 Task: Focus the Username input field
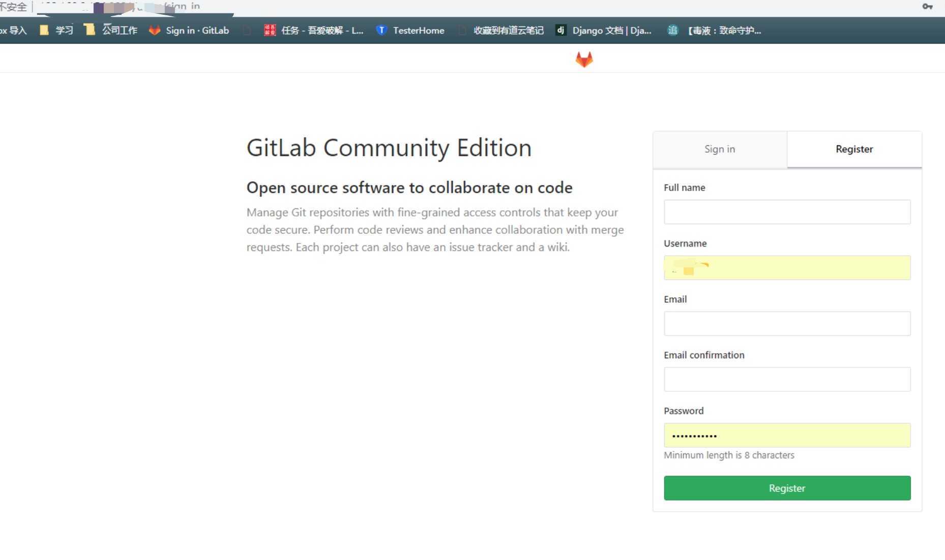[x=787, y=268]
